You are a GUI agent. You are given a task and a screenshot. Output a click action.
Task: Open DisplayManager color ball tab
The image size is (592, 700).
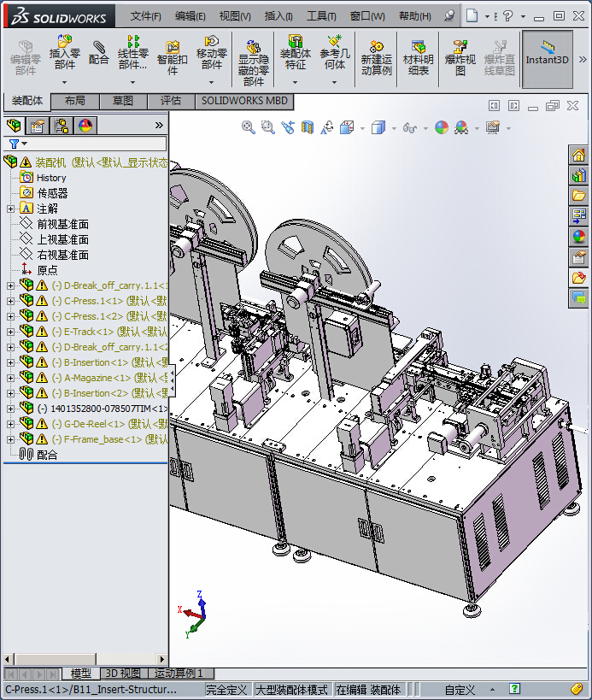(85, 126)
